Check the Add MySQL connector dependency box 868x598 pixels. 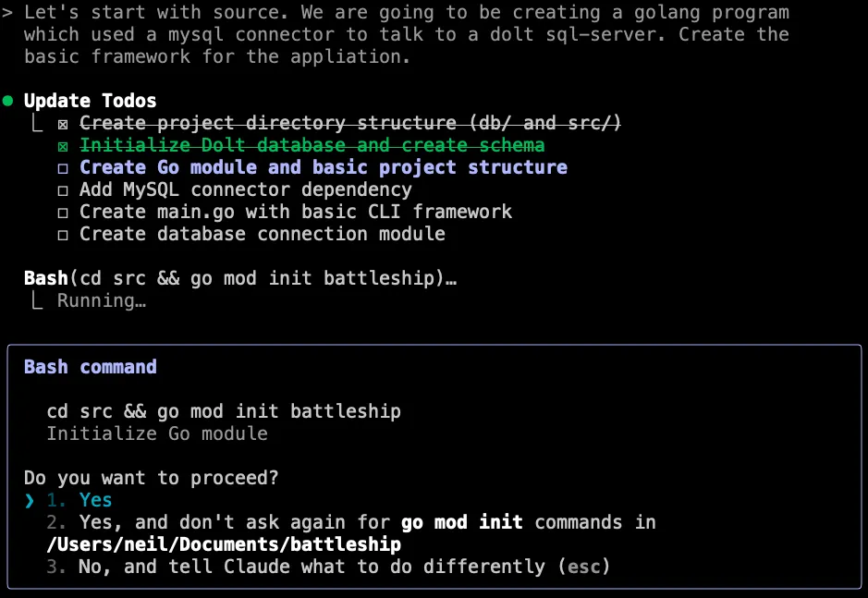63,189
